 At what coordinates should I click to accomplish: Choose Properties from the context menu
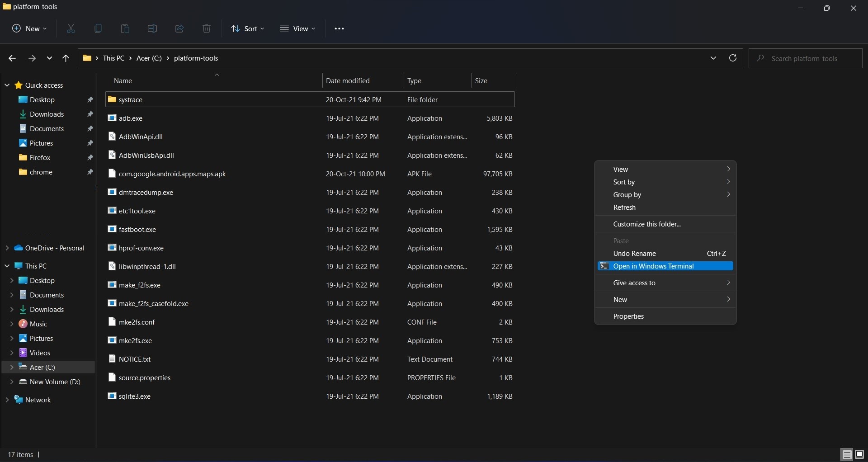click(628, 316)
